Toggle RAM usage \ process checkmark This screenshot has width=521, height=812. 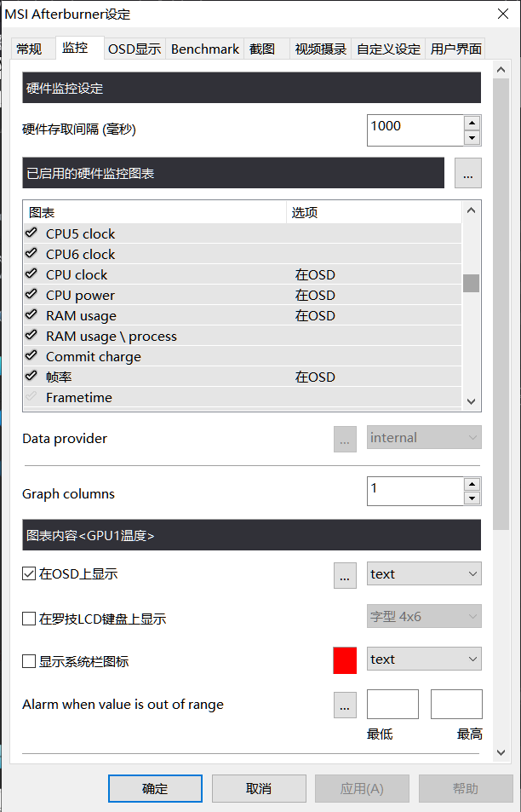click(31, 335)
